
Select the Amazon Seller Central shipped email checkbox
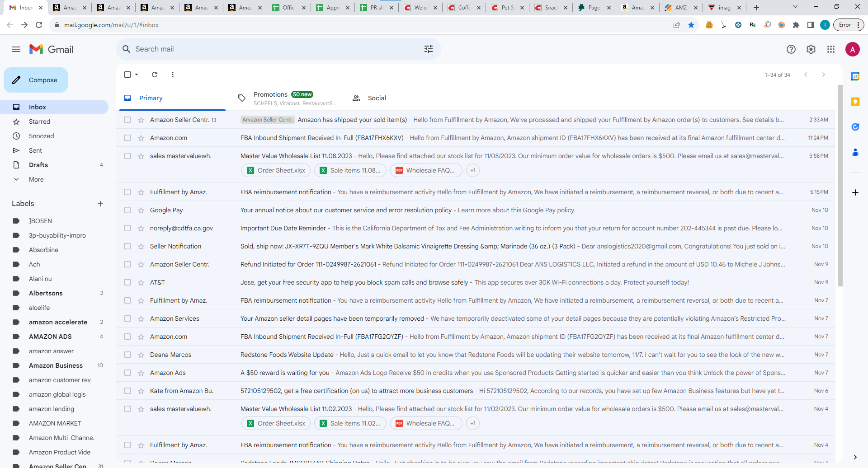click(127, 120)
